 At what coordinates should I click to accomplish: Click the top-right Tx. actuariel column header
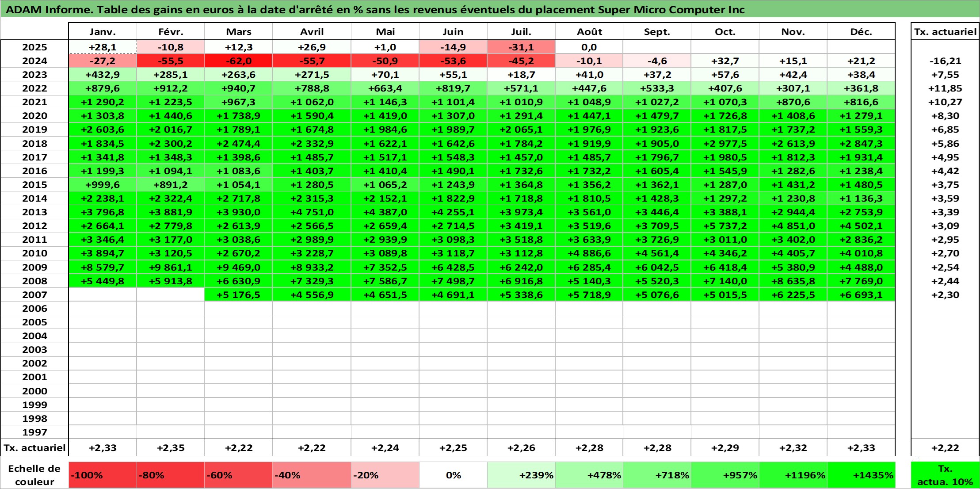click(945, 32)
